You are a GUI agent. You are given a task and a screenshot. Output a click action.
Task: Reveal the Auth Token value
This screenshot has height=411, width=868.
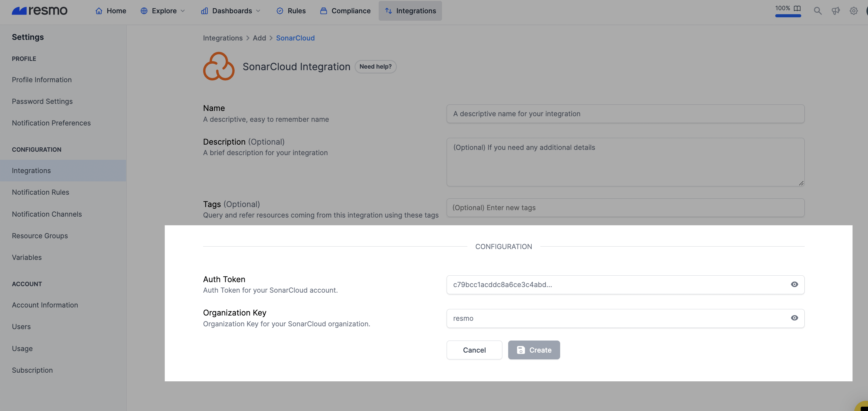pos(794,284)
